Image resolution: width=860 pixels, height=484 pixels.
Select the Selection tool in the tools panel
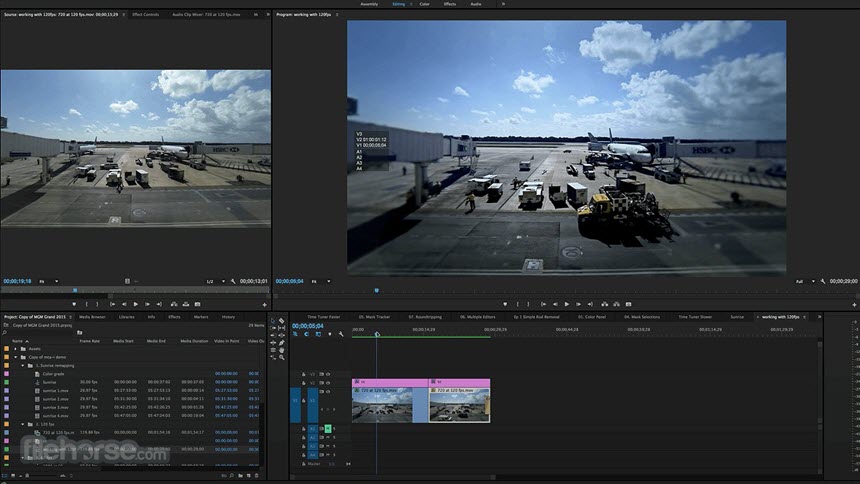click(273, 321)
